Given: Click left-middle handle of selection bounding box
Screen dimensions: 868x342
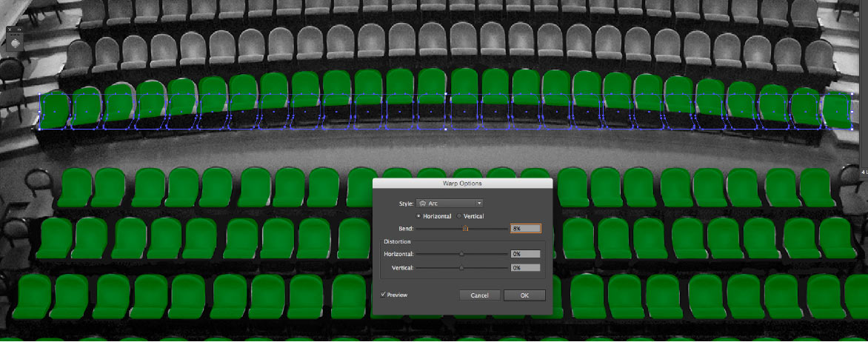Looking at the screenshot, I should pyautogui.click(x=39, y=112).
